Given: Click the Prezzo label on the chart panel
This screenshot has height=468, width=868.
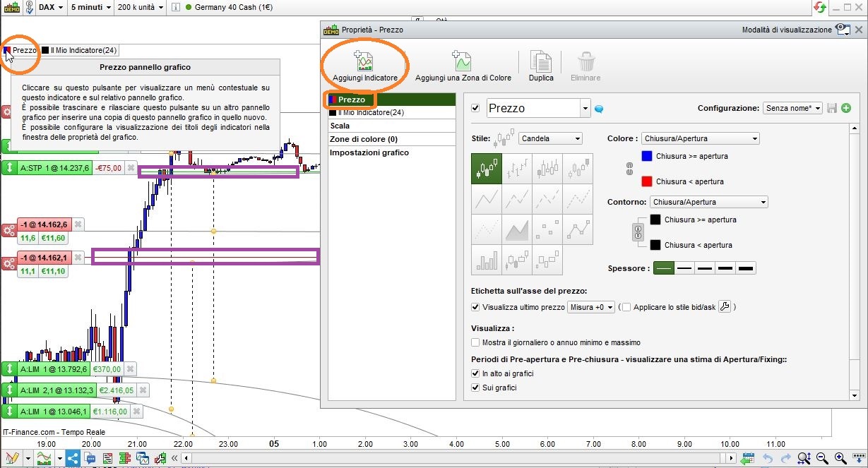Looking at the screenshot, I should point(25,50).
